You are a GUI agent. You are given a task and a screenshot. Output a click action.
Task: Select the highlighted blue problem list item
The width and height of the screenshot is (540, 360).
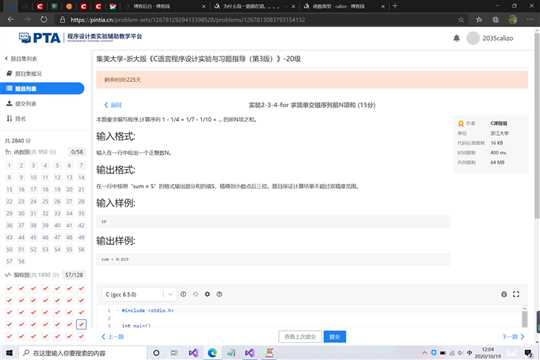coord(42,88)
